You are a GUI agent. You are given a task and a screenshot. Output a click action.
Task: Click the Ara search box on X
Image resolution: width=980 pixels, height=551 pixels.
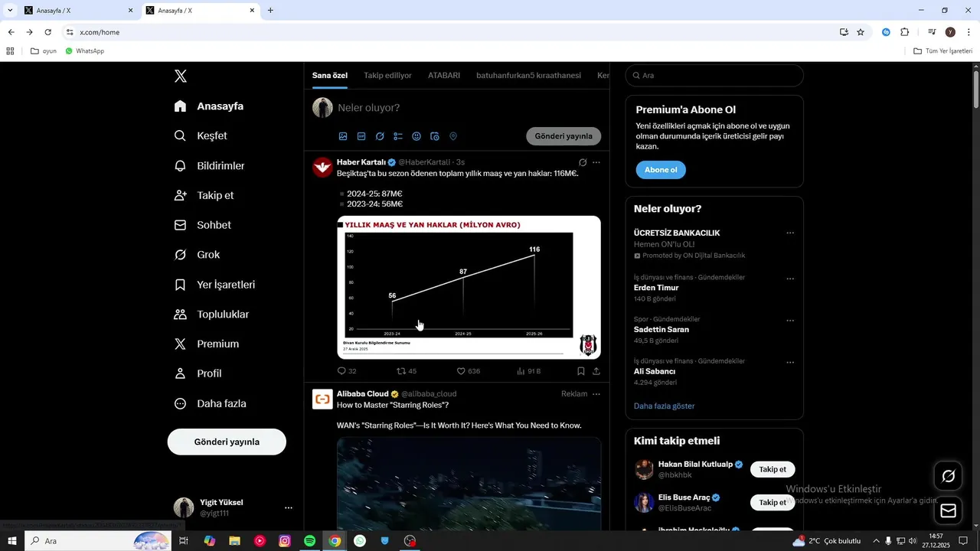coord(714,75)
